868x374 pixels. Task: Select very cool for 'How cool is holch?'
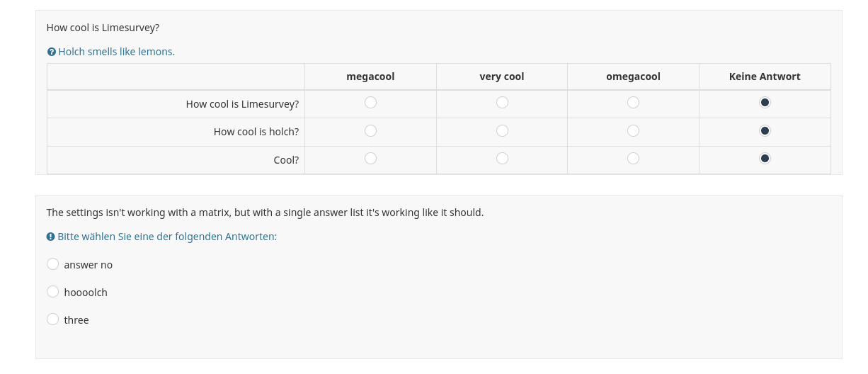[502, 131]
